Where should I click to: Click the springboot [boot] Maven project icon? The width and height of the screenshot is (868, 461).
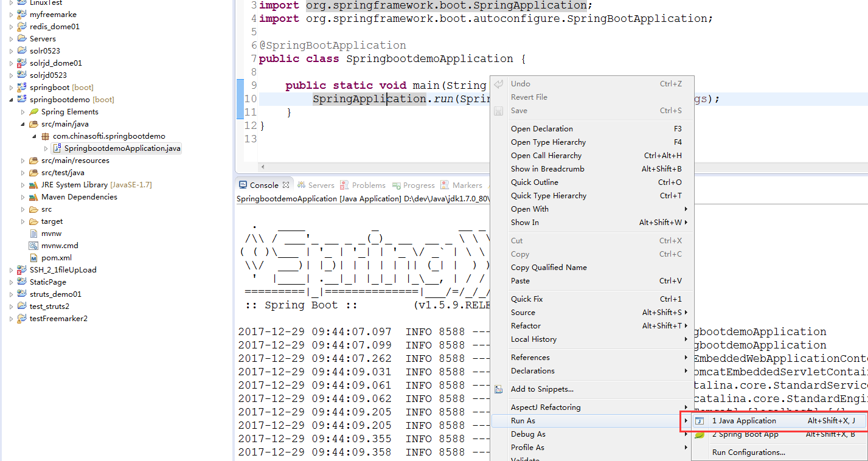pyautogui.click(x=22, y=88)
